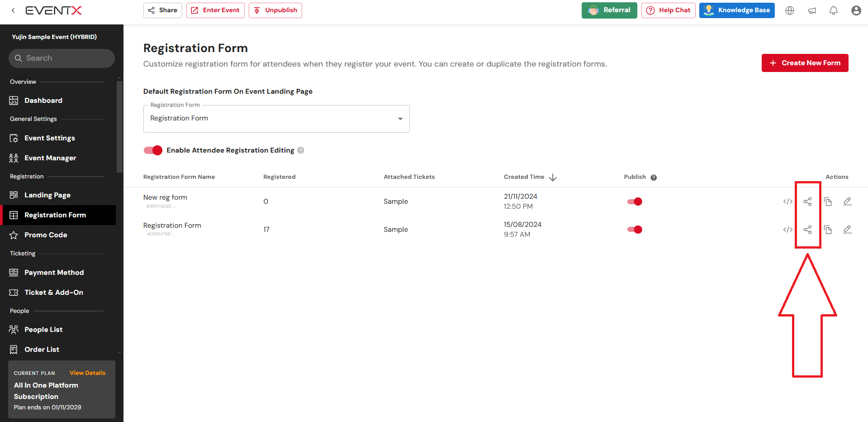This screenshot has height=422, width=868.
Task: Click share icon for New reg form
Action: [x=807, y=201]
